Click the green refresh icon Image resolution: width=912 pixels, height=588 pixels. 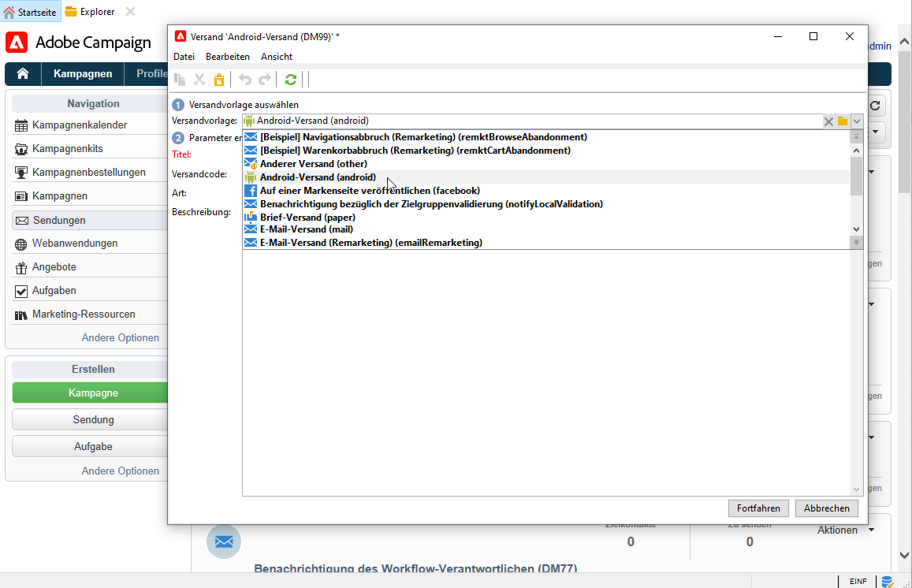point(291,79)
